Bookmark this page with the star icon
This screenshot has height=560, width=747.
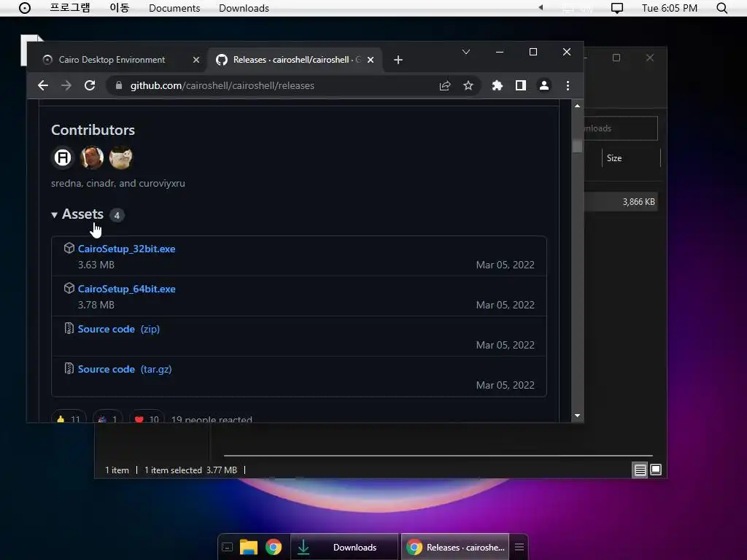click(468, 86)
